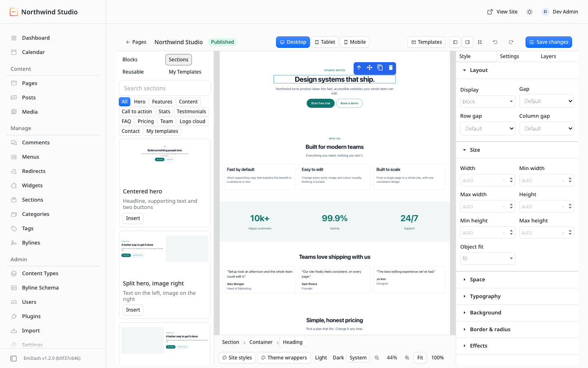Go back to Pages

point(136,42)
